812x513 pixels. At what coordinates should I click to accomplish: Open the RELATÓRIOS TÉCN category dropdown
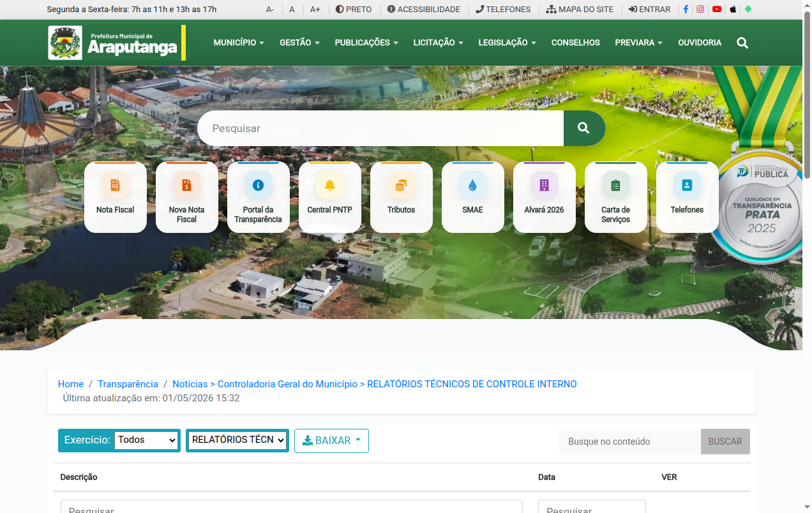(237, 440)
